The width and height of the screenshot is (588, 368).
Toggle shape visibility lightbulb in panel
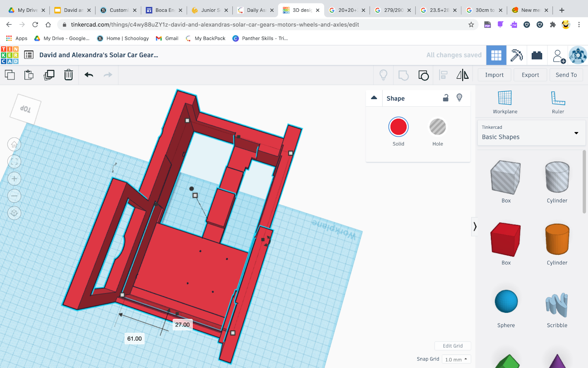(459, 98)
